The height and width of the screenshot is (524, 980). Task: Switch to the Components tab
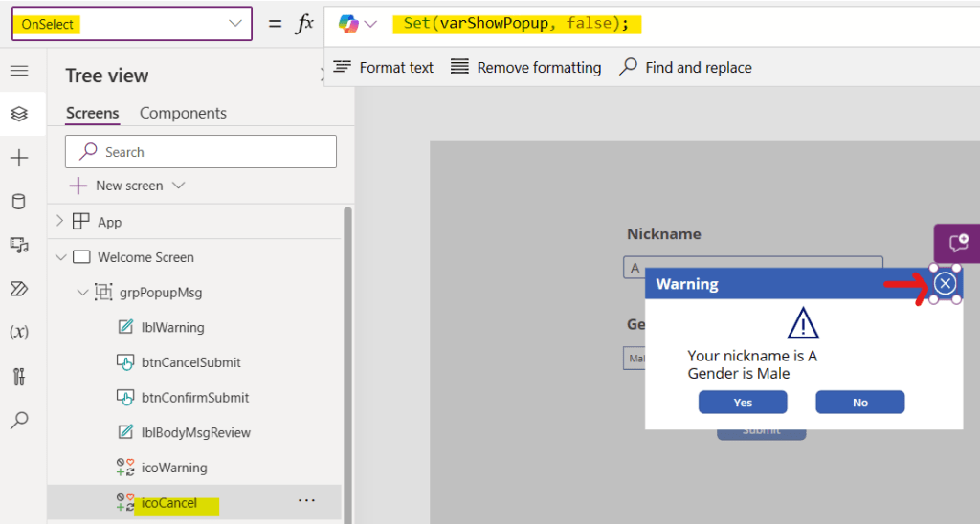[183, 113]
